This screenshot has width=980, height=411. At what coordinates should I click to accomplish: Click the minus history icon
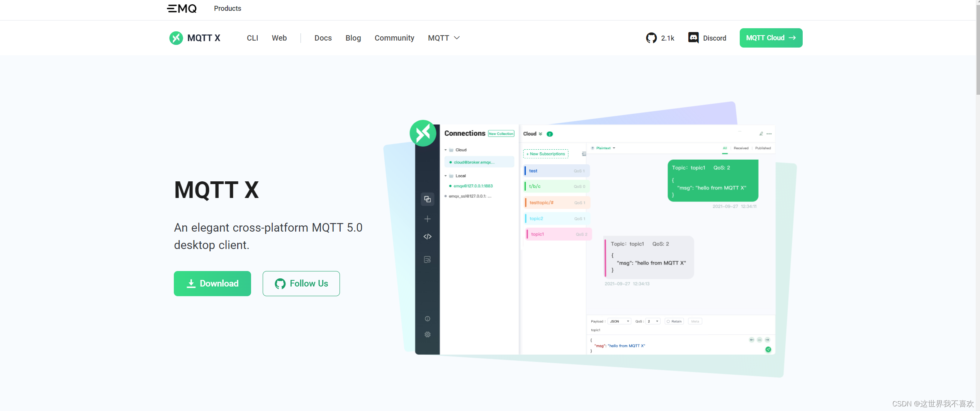[759, 340]
